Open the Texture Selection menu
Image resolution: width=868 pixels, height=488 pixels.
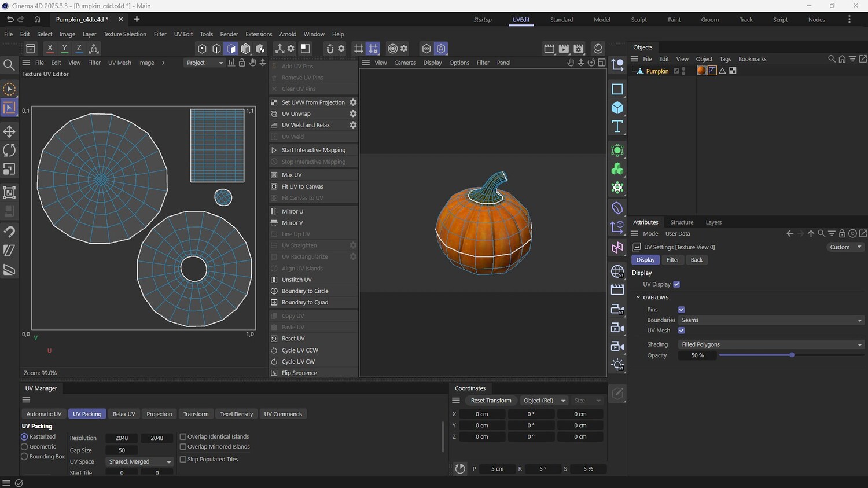tap(125, 34)
